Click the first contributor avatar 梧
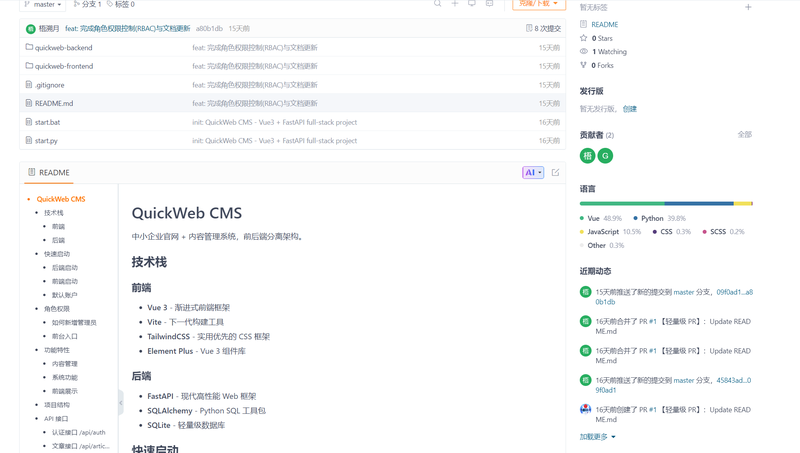 coord(587,156)
